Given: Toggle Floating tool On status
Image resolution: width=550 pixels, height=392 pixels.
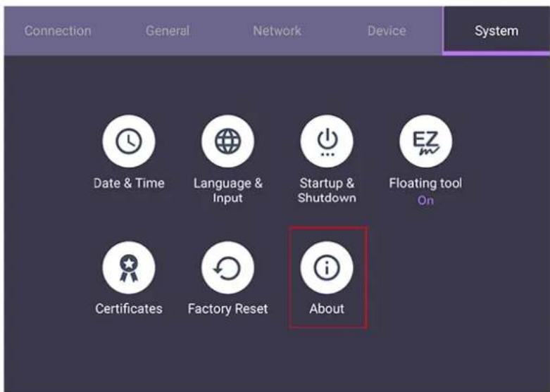Looking at the screenshot, I should pos(425,200).
